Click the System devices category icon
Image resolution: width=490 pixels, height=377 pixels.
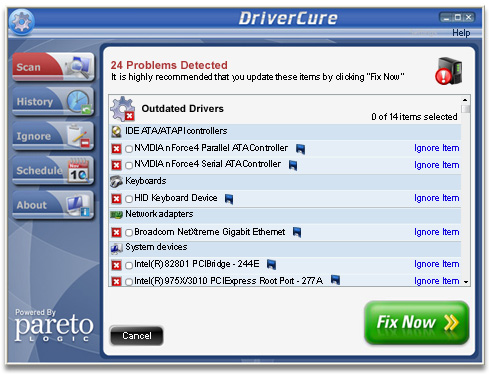pyautogui.click(x=116, y=248)
